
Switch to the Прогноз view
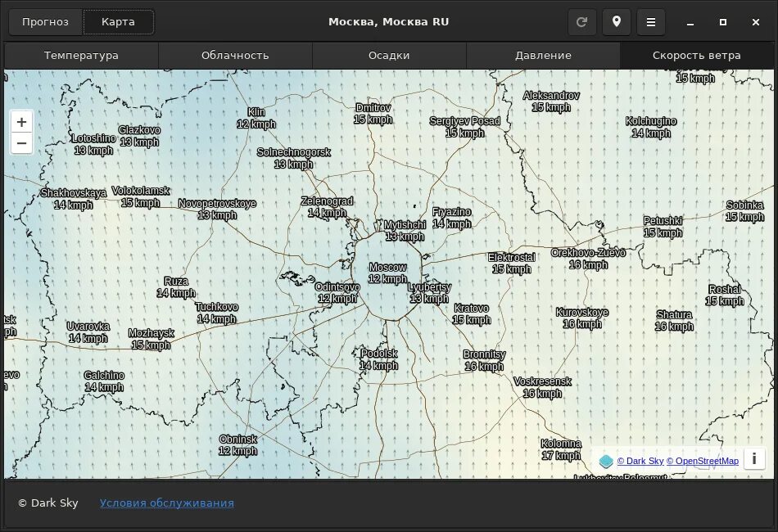(46, 22)
